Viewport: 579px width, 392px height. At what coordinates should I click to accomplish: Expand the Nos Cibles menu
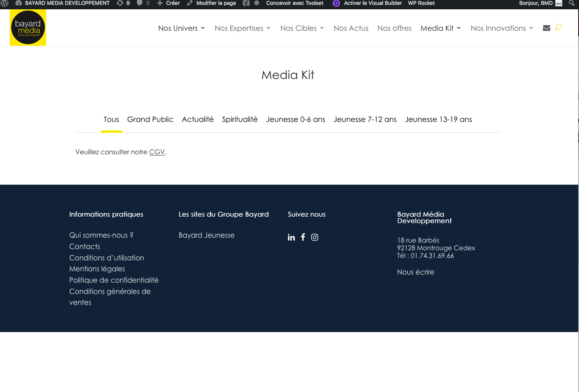pyautogui.click(x=302, y=28)
